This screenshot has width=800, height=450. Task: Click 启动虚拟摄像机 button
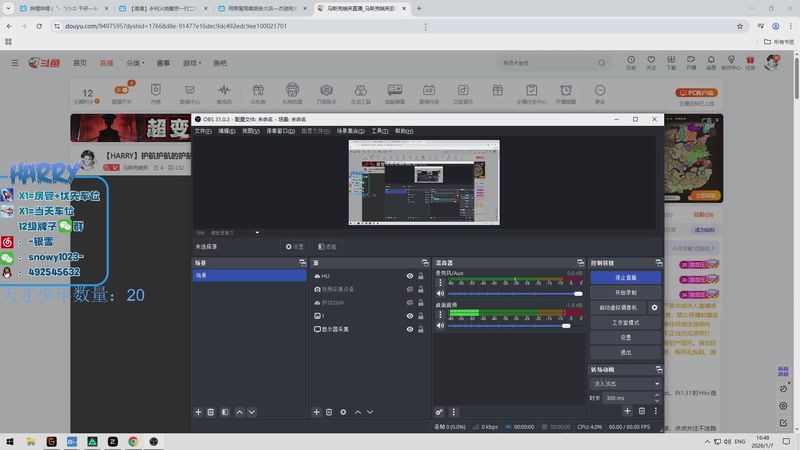pos(618,308)
